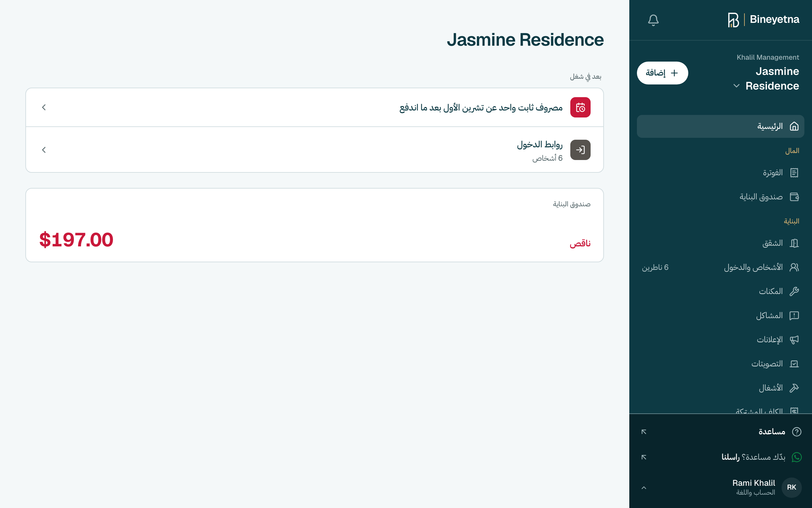Click the issues alert message icon
This screenshot has width=812, height=508.
pyautogui.click(x=794, y=316)
